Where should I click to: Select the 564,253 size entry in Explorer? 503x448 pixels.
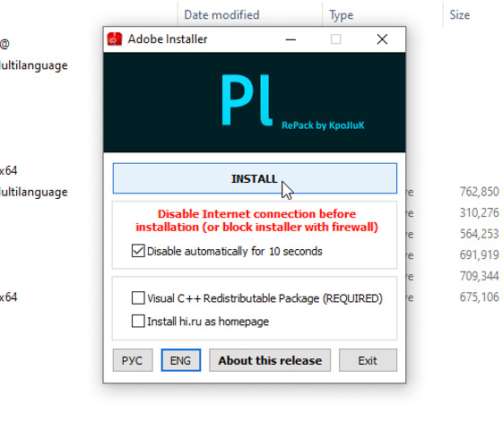pyautogui.click(x=480, y=234)
